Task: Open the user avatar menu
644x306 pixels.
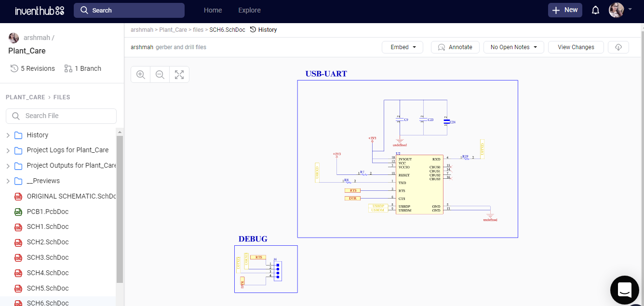Action: click(x=617, y=10)
